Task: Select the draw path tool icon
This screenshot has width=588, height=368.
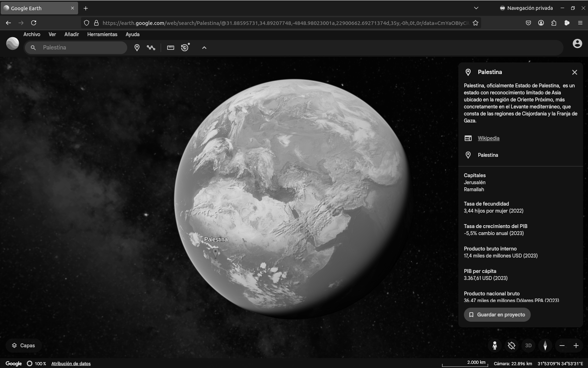Action: (x=151, y=48)
